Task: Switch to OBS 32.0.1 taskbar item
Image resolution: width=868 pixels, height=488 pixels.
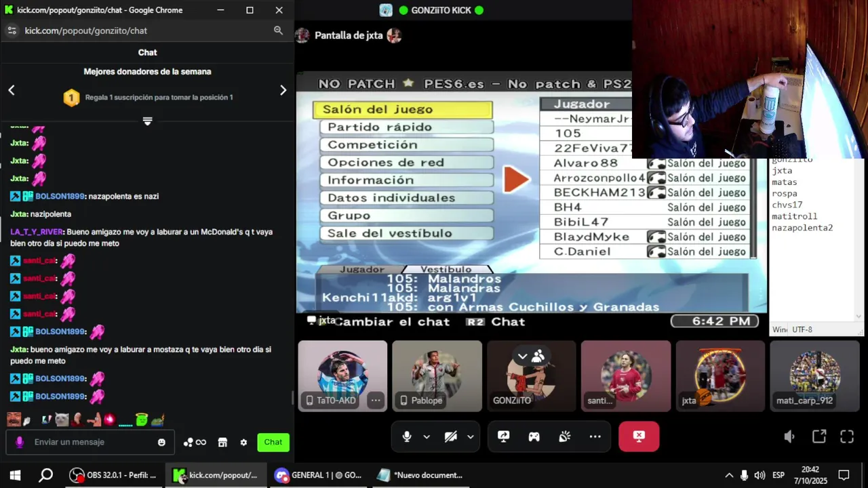Action: coord(114,475)
